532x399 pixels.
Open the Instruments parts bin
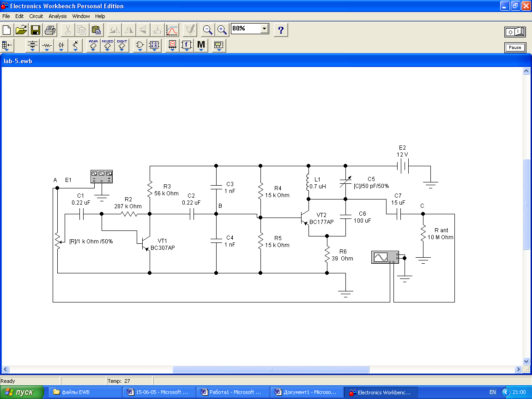(219, 45)
